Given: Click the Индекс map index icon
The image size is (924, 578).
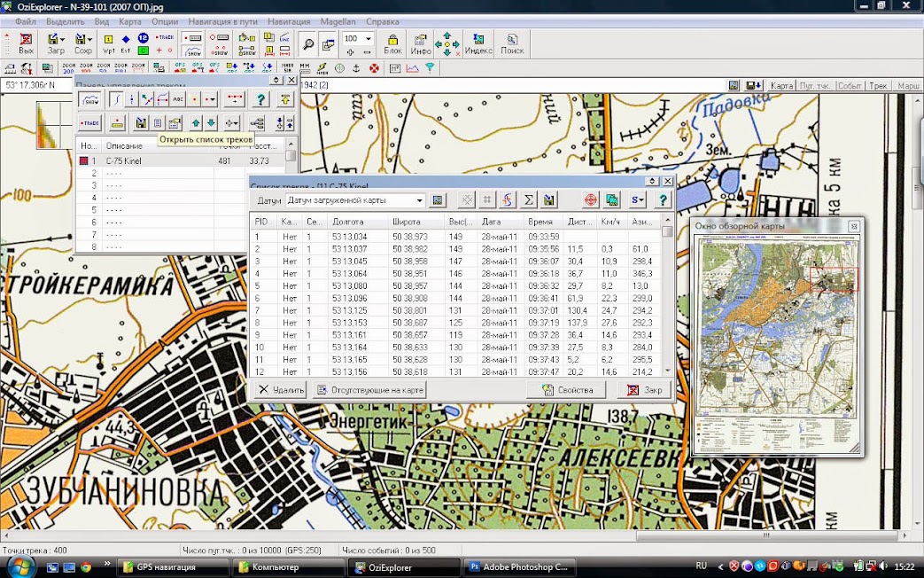Looking at the screenshot, I should (x=478, y=43).
